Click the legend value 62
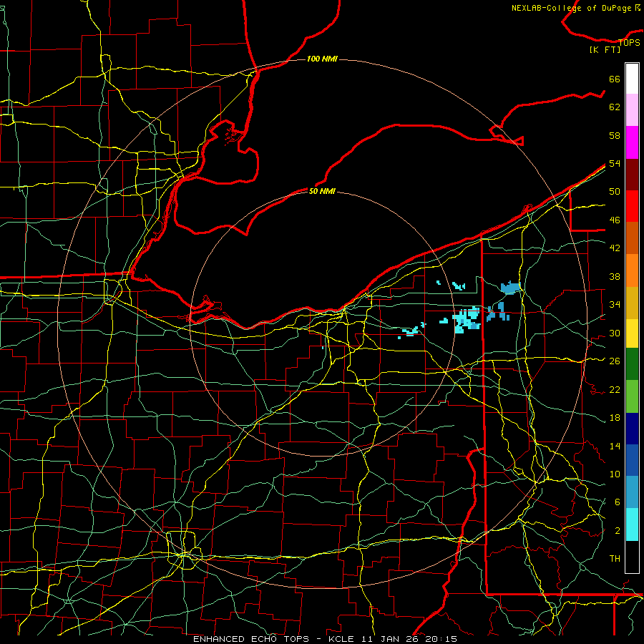The width and height of the screenshot is (644, 644). (615, 107)
